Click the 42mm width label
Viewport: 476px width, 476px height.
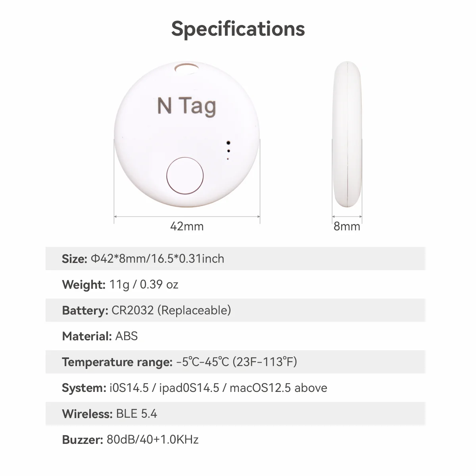[187, 226]
